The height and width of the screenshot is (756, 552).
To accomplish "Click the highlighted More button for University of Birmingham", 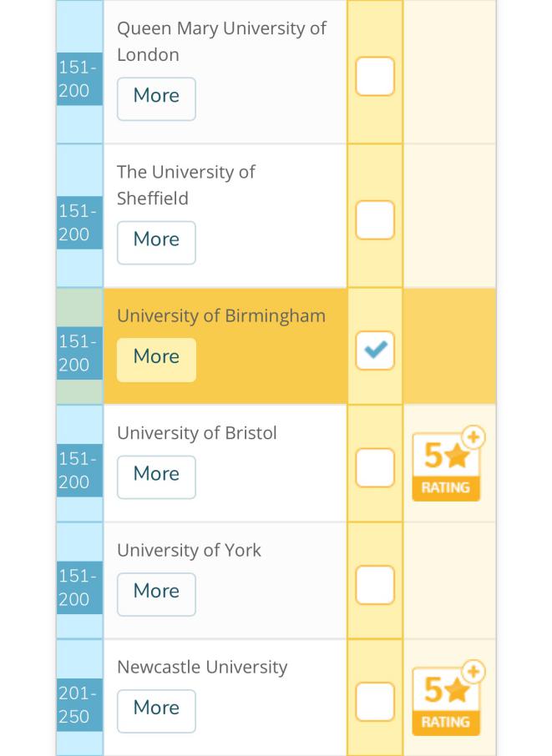I will pyautogui.click(x=156, y=360).
